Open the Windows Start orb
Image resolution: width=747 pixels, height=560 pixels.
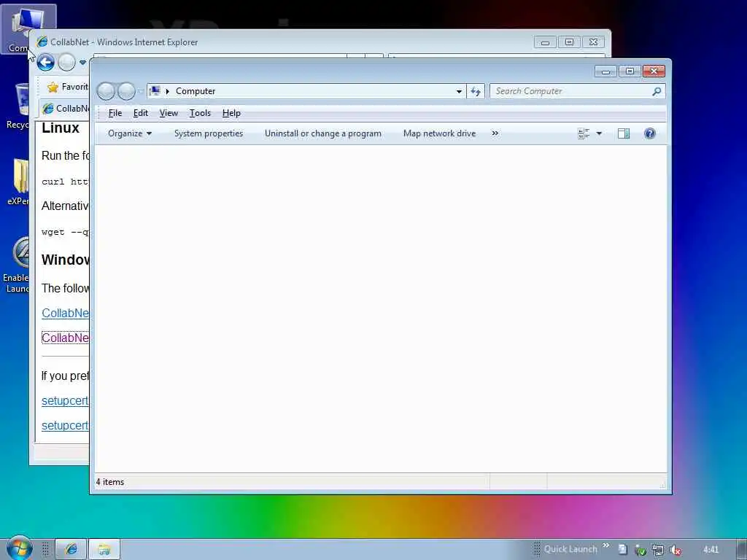point(19,548)
